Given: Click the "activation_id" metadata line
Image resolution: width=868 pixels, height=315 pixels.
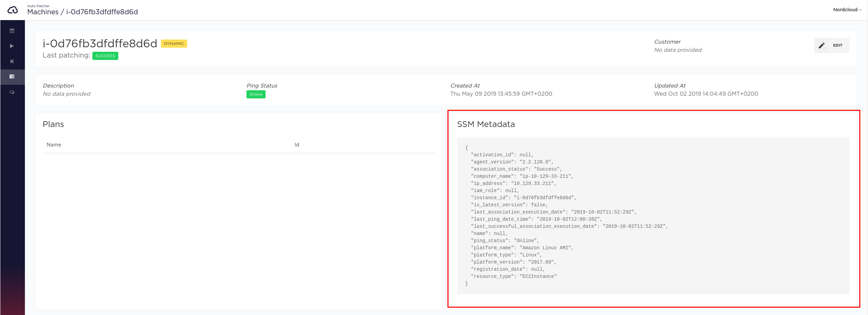Looking at the screenshot, I should click(x=502, y=155).
